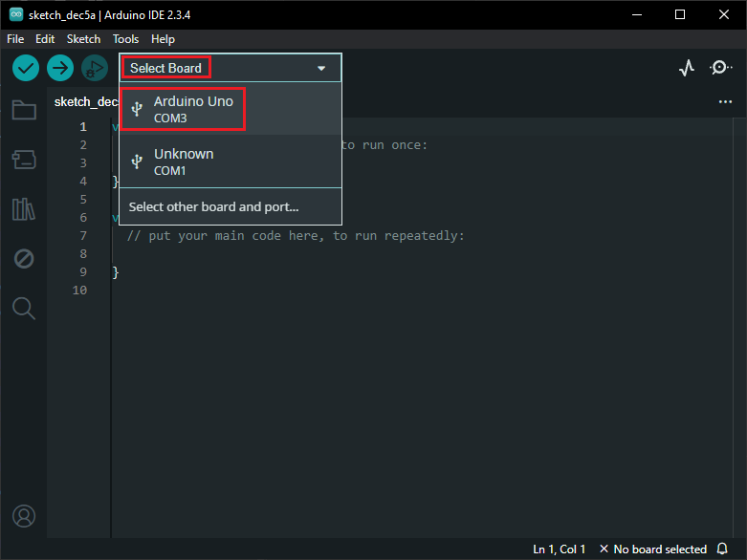Viewport: 747px width, 560px height.
Task: Open the Serial Monitor
Action: (x=721, y=68)
